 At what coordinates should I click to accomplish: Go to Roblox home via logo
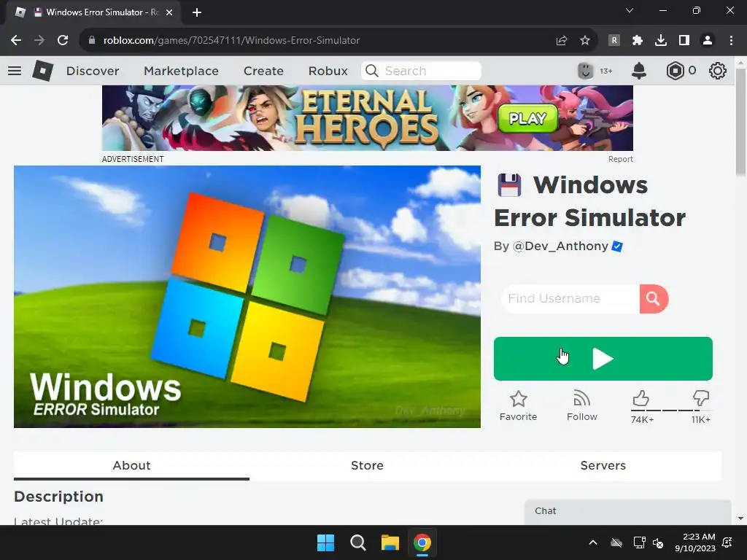pyautogui.click(x=42, y=71)
